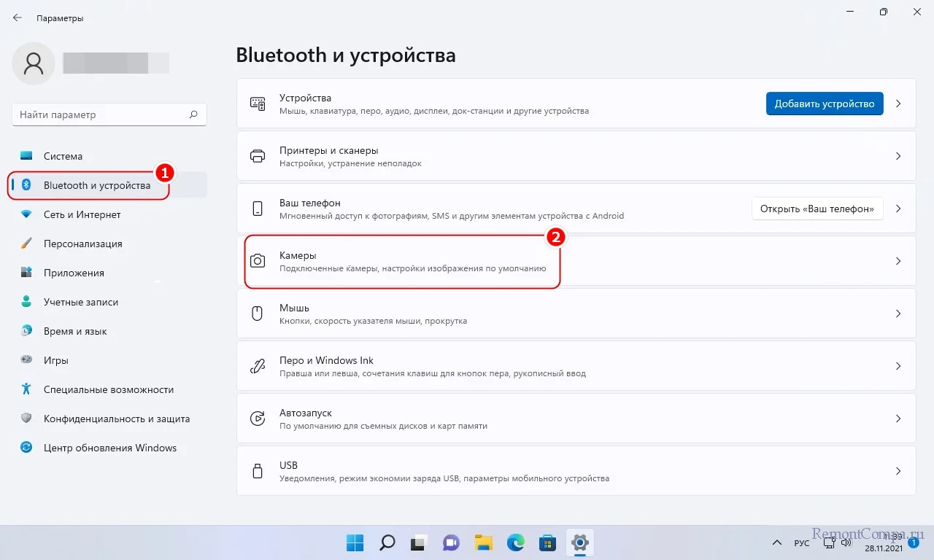Viewport: 934px width, 560px height.
Task: Click the magnifier icon in the search field
Action: pyautogui.click(x=193, y=114)
